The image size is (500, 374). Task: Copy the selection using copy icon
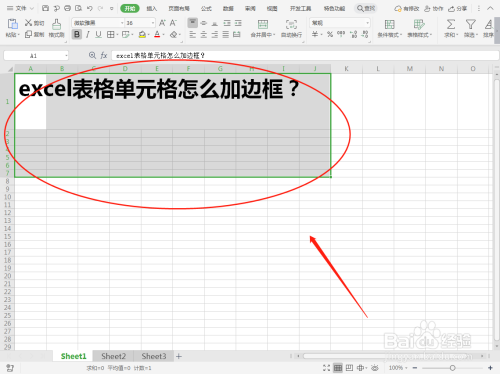[x=34, y=34]
